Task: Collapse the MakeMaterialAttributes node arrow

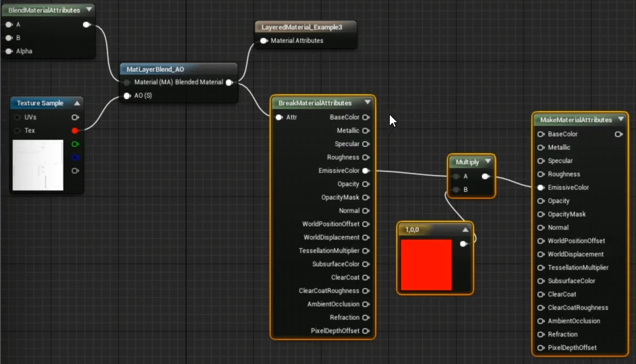Action: pos(621,119)
